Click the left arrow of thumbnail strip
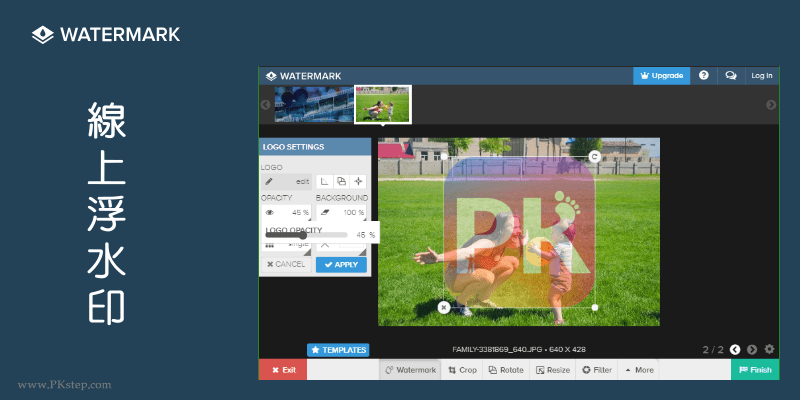The image size is (800, 400). coord(265,105)
